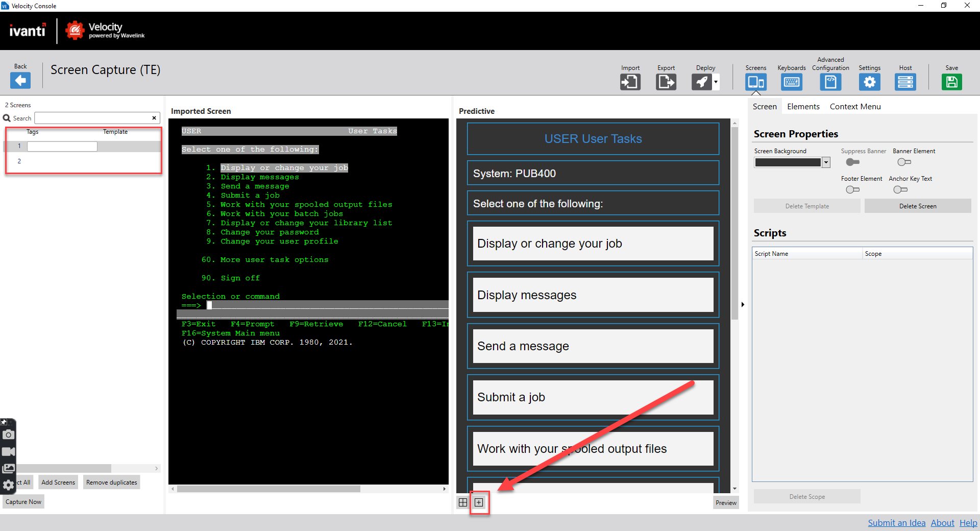Toggle the Footer Element switch

[852, 189]
